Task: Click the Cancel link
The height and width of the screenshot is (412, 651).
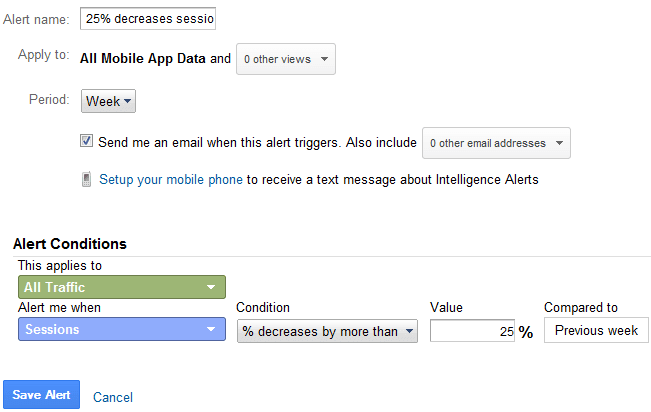Action: (113, 397)
